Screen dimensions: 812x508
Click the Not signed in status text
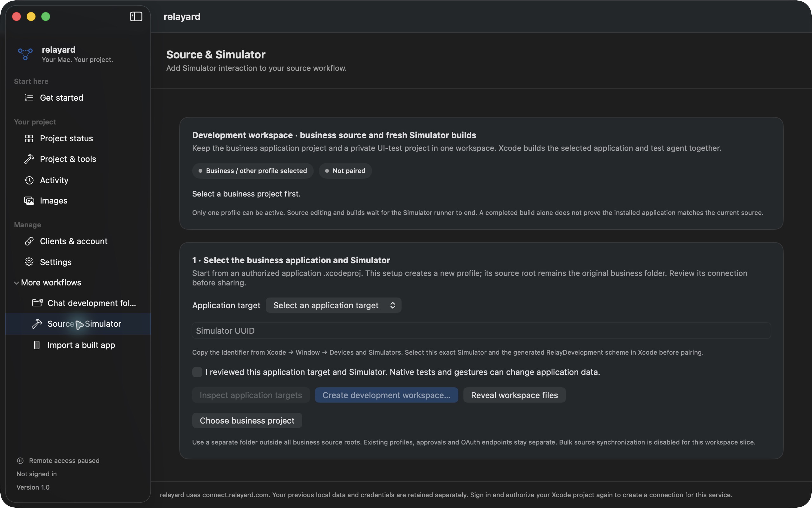(36, 474)
